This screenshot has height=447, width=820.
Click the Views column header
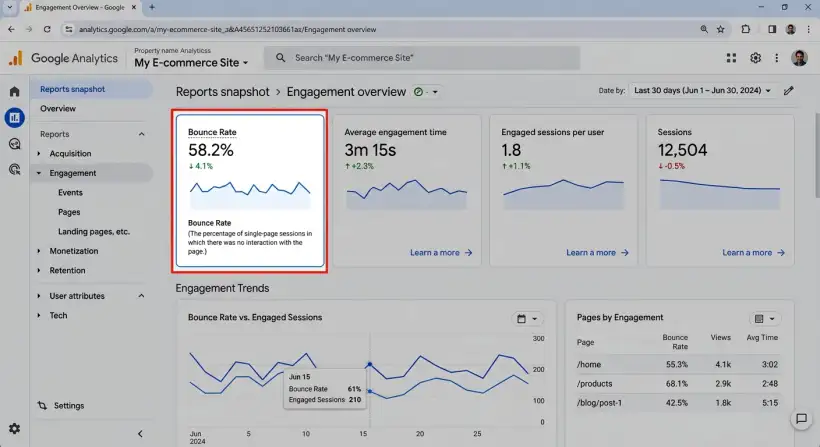coord(721,338)
